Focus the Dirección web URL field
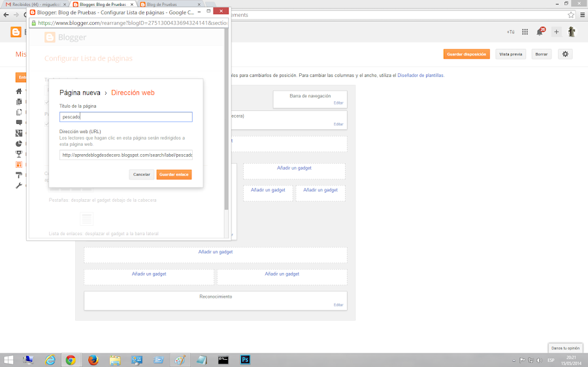588x367 pixels. pos(125,155)
